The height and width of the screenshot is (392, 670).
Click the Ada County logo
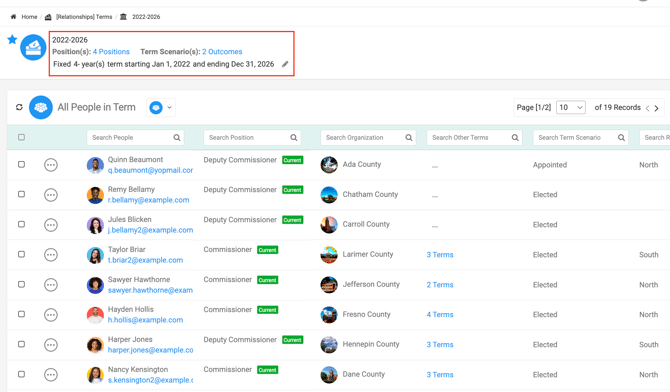click(329, 165)
